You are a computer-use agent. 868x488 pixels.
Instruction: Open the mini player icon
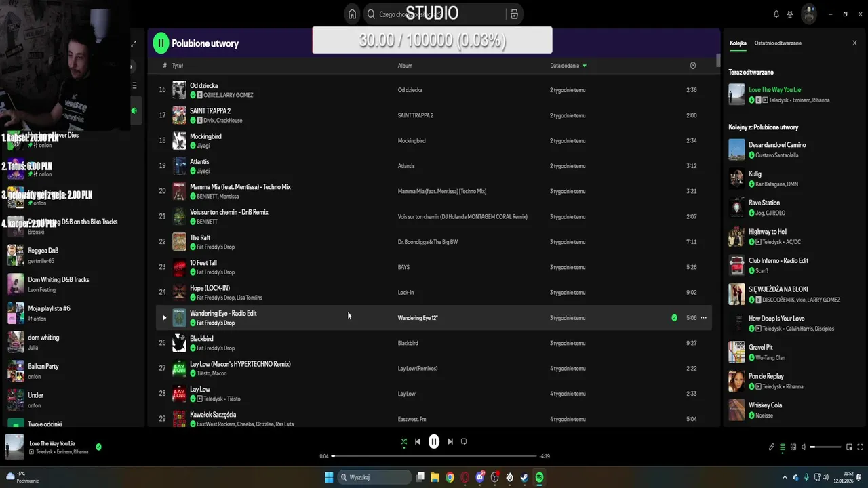(x=849, y=447)
